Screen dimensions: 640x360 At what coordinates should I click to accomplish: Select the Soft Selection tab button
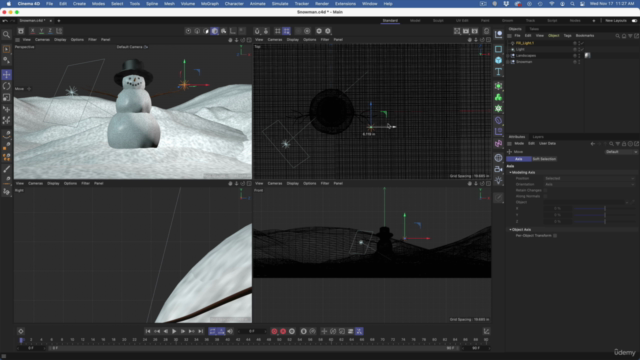pyautogui.click(x=544, y=159)
